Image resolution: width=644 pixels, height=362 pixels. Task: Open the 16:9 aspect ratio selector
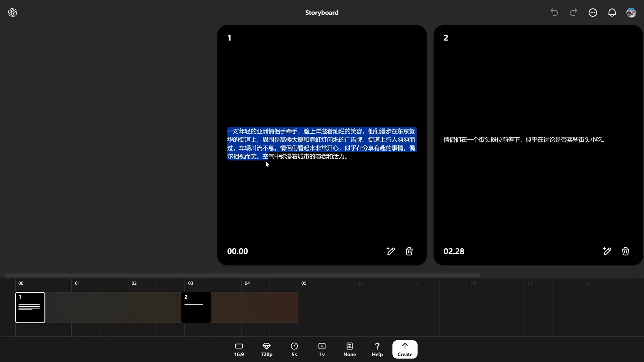[239, 349]
